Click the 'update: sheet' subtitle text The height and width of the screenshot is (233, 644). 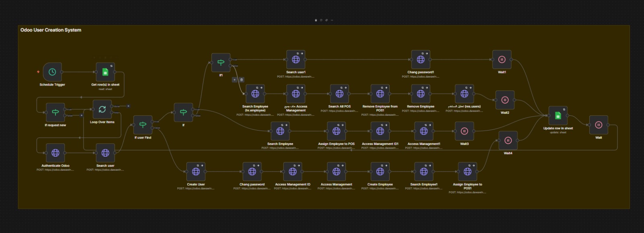(558, 133)
